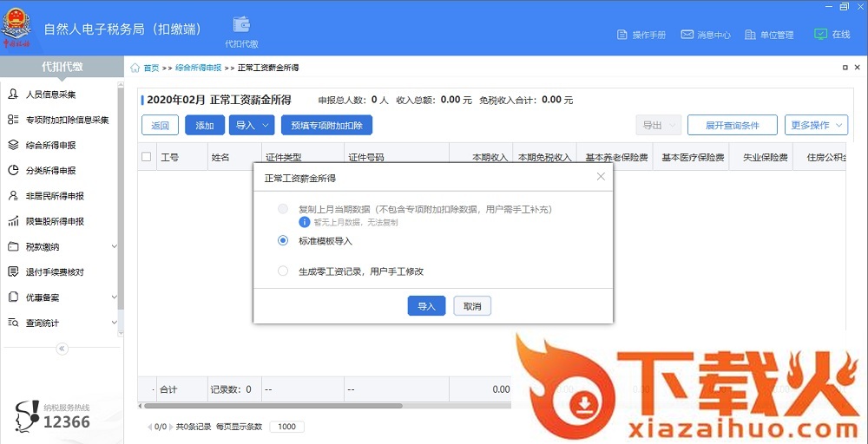Viewport: 868px width, 444px height.
Task: Open the 操作手册 manual icon
Action: pyautogui.click(x=621, y=35)
